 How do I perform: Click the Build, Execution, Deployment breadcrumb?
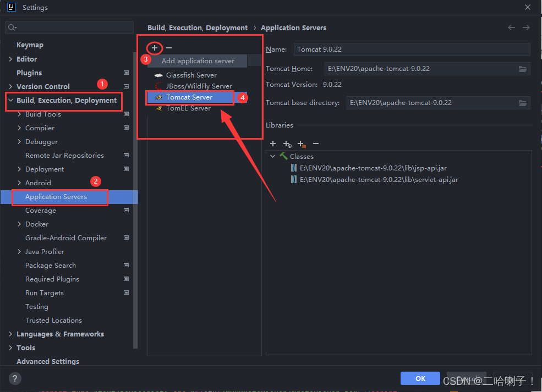pyautogui.click(x=198, y=27)
